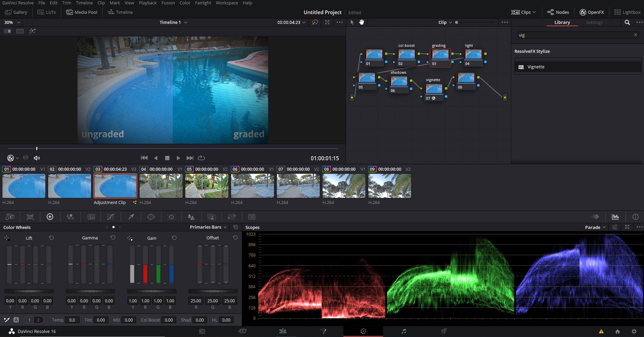Open the Curves palette
The width and height of the screenshot is (644, 337).
pos(111,217)
